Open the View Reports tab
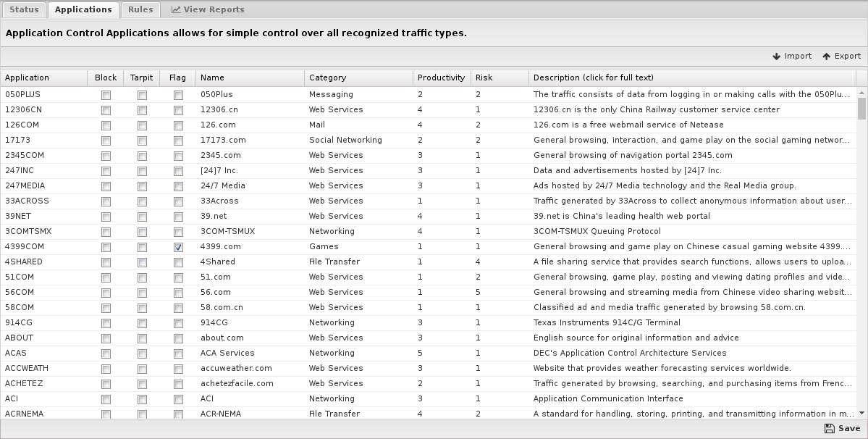 (208, 9)
